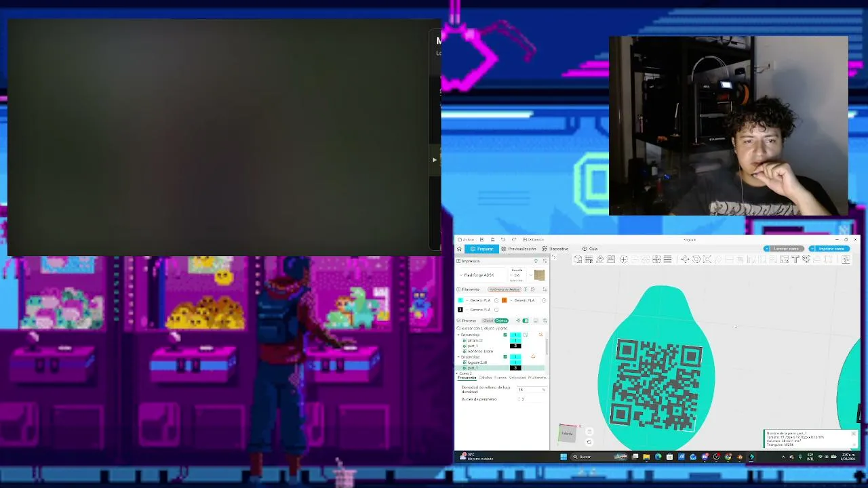This screenshot has height=488, width=868.
Task: Edit the orange Generic PLA filament preset
Action: click(543, 300)
